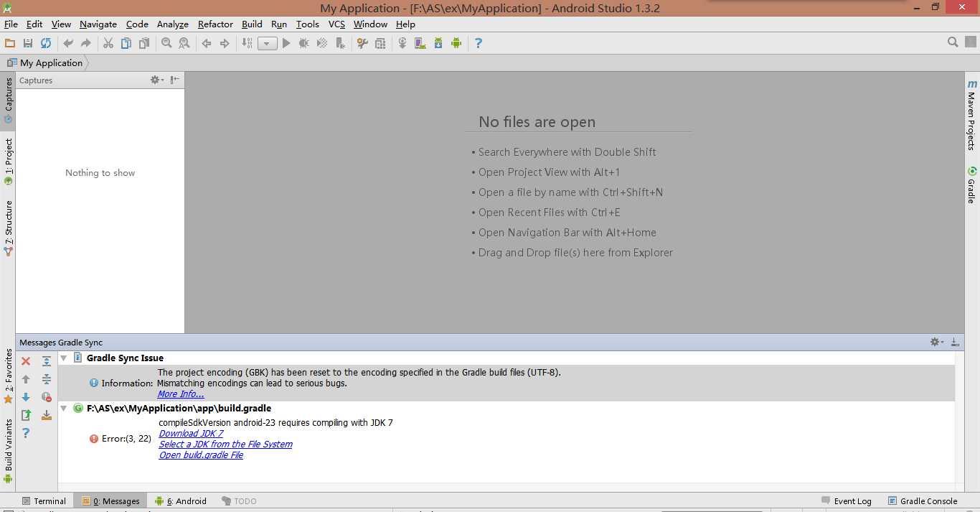Click the Undo arrow in toolbar
This screenshot has height=512, width=980.
pos(68,43)
